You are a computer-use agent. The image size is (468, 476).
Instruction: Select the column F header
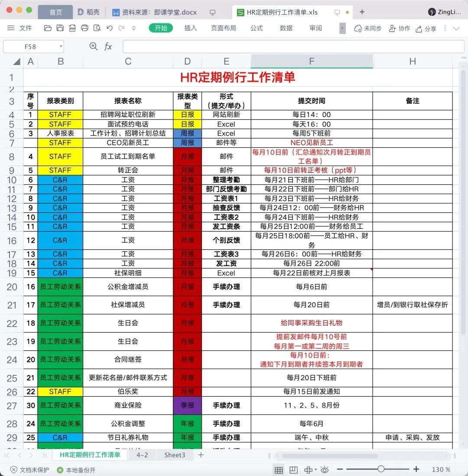pos(312,61)
